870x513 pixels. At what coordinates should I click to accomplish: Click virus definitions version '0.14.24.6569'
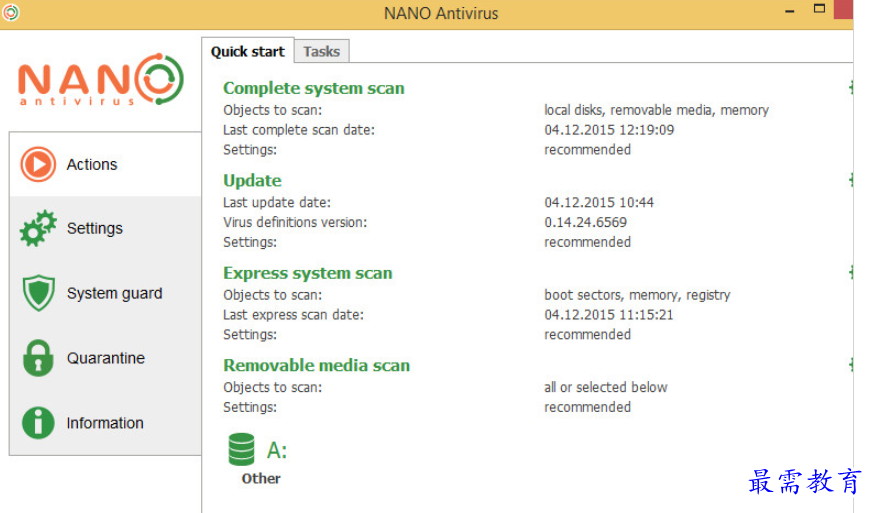tap(585, 222)
